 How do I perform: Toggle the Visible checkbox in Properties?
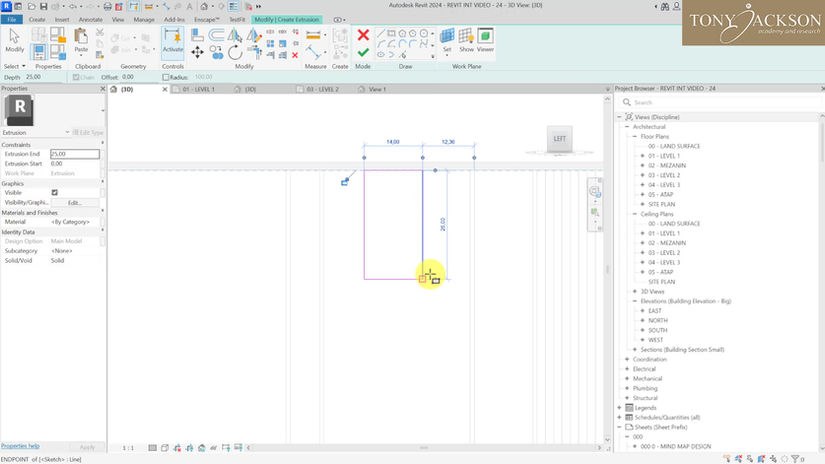coord(55,193)
